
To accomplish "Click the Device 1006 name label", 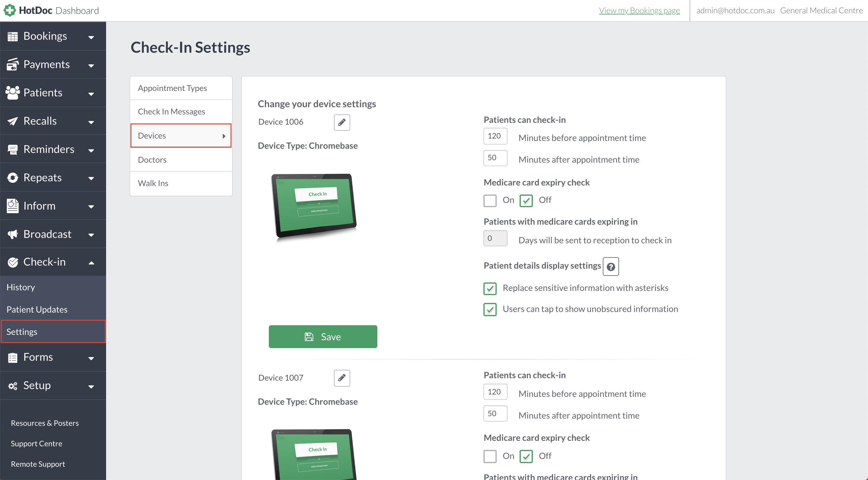I will [x=281, y=122].
